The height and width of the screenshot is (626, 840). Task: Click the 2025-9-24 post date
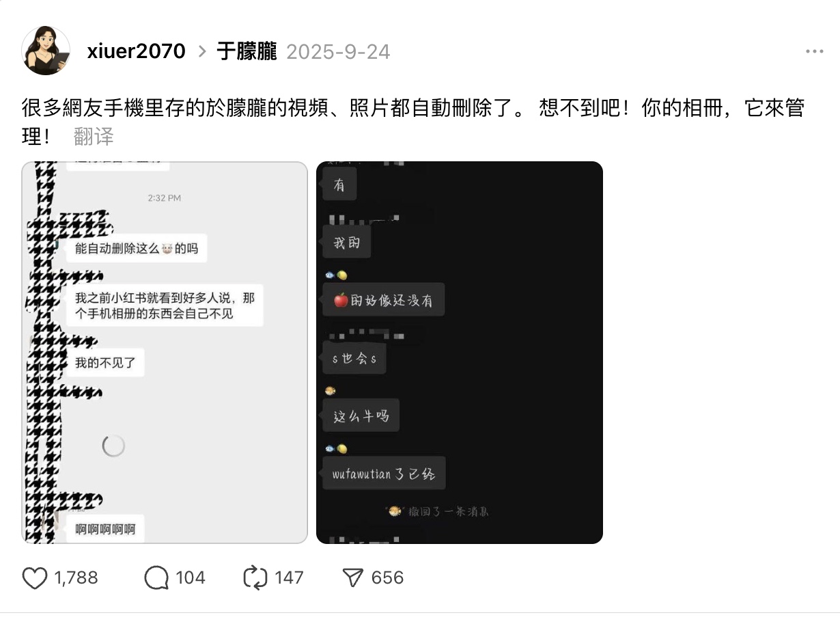click(x=338, y=52)
